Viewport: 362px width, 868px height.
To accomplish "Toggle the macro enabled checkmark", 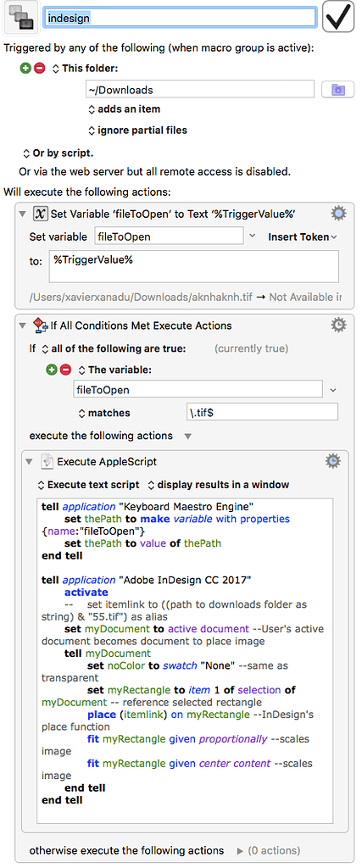I will click(x=338, y=18).
